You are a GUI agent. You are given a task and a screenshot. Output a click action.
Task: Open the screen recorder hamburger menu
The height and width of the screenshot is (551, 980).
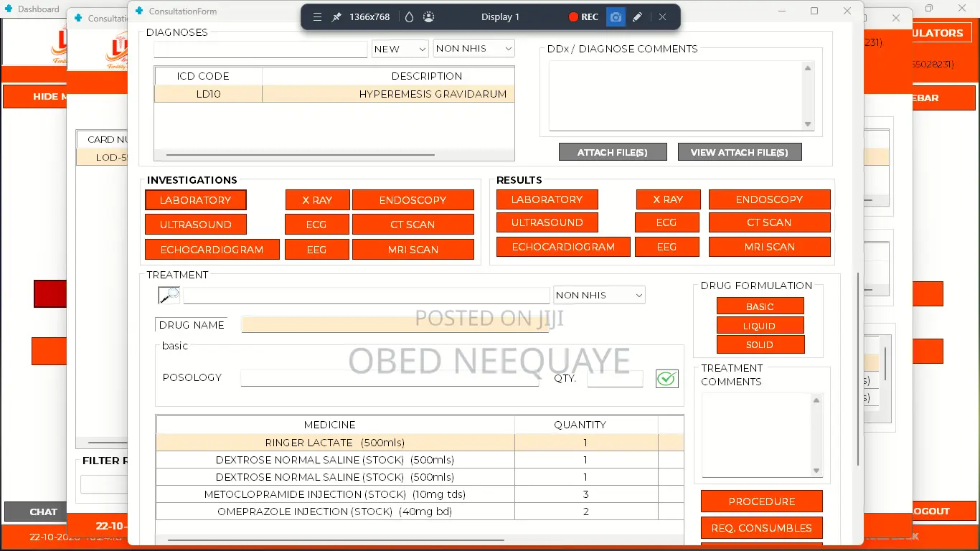click(317, 17)
